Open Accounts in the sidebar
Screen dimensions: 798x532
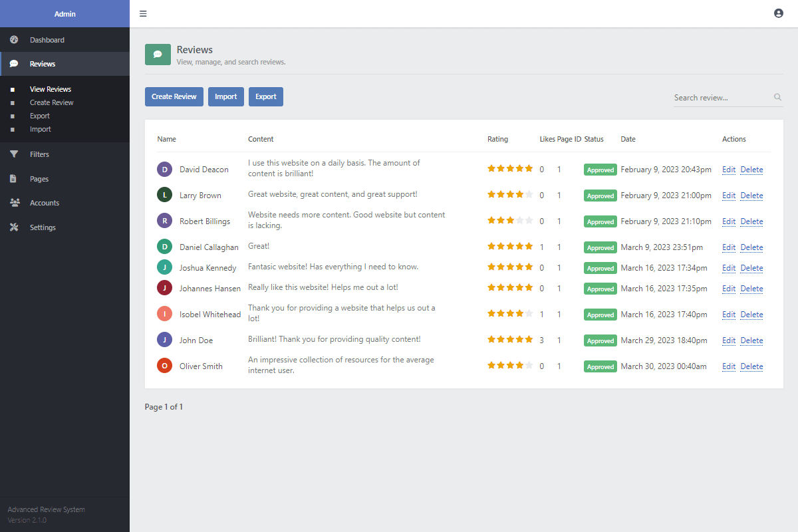(x=65, y=203)
